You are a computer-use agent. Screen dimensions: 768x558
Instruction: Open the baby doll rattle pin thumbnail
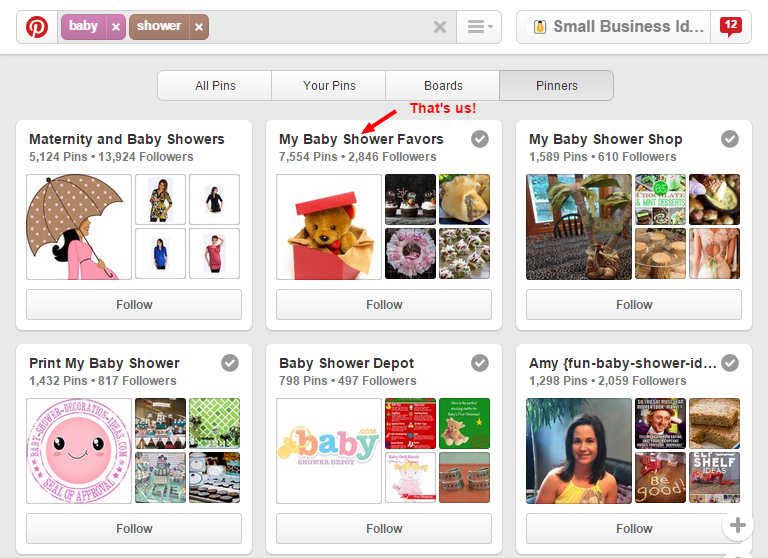(410, 477)
